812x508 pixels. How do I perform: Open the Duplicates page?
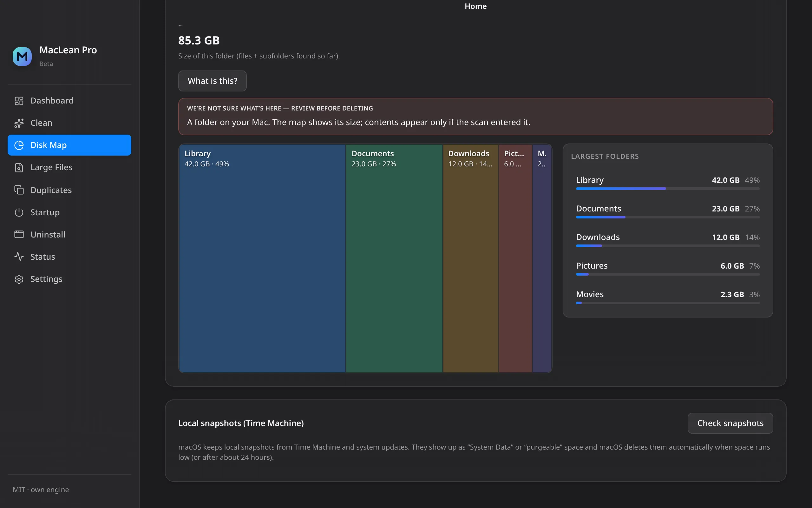coord(69,190)
